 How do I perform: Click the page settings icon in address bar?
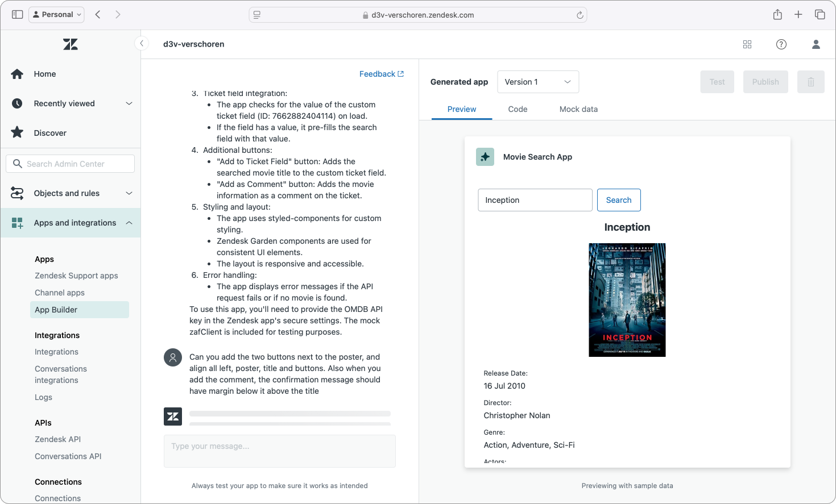(x=257, y=15)
